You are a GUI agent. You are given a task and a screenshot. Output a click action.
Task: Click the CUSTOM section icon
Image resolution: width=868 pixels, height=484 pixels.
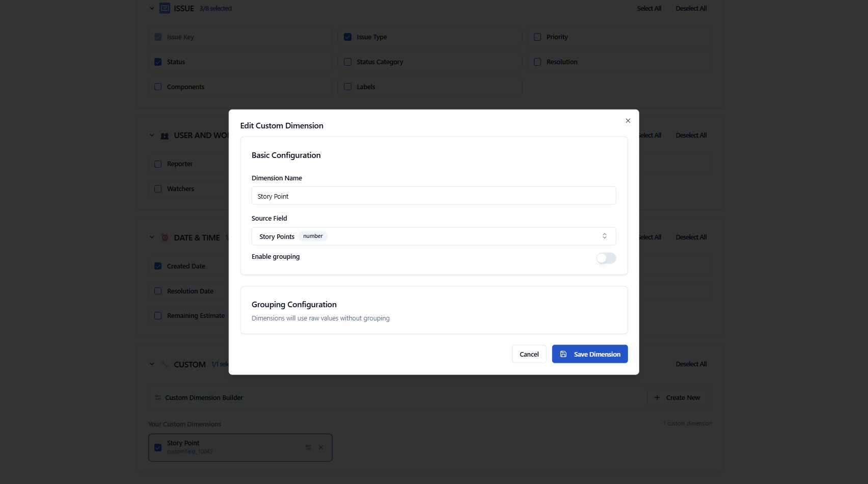[164, 364]
